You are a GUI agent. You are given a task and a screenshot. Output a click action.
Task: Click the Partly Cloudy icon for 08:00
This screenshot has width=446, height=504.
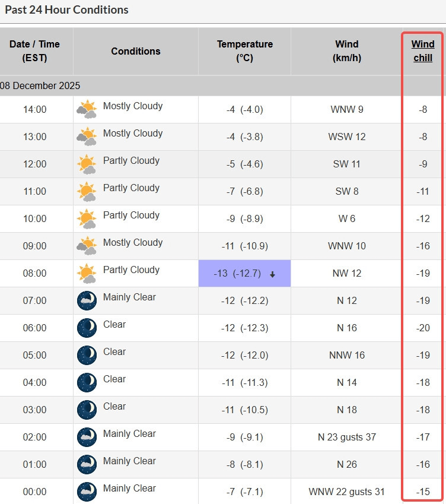[87, 274]
